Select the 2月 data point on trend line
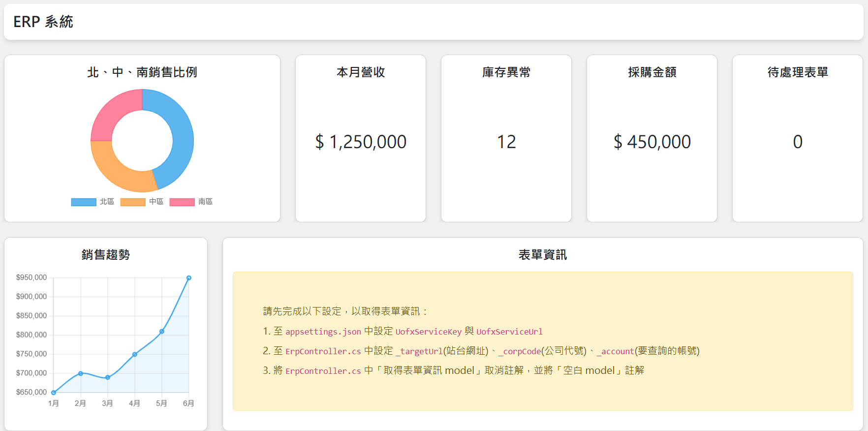Screen dimensions: 868x431 (x=81, y=373)
